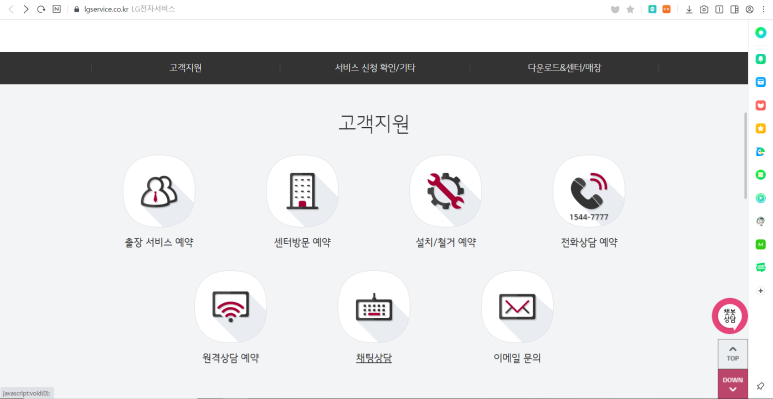Open the 출장 서비스 예약 people icon

pyautogui.click(x=159, y=191)
